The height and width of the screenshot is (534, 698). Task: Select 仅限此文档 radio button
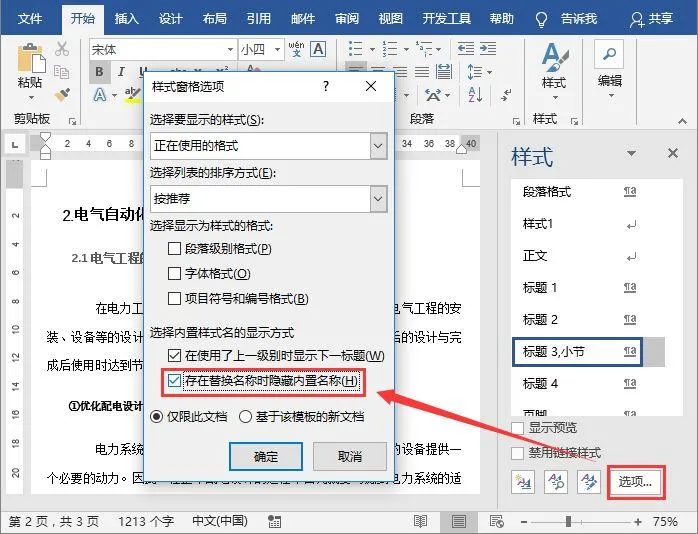click(x=157, y=417)
